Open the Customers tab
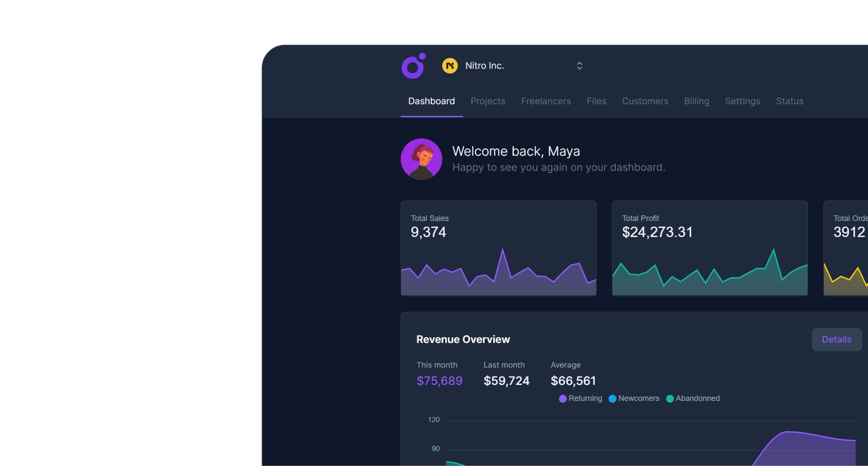 [x=645, y=101]
